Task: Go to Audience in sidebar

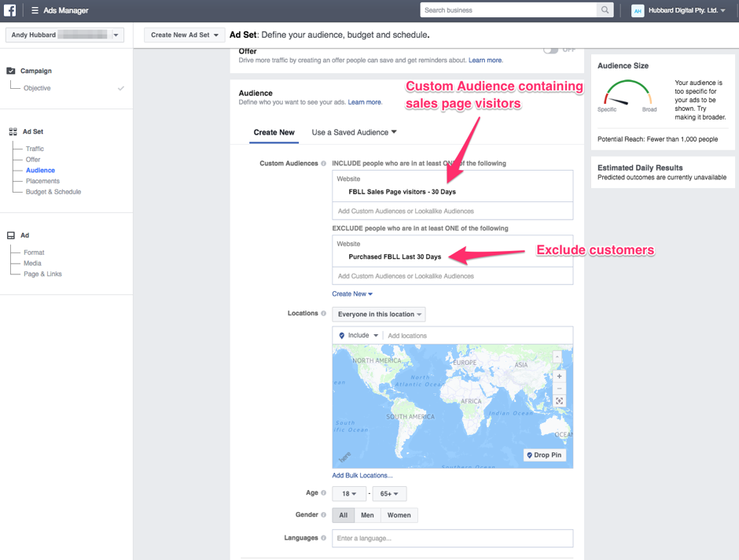Action: (40, 170)
